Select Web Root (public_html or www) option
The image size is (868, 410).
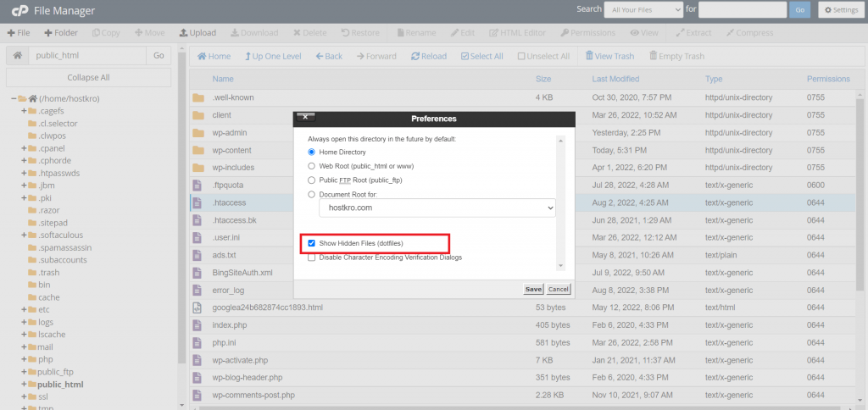312,166
